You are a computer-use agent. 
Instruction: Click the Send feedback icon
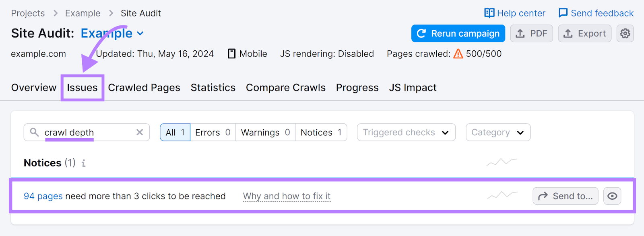[563, 12]
